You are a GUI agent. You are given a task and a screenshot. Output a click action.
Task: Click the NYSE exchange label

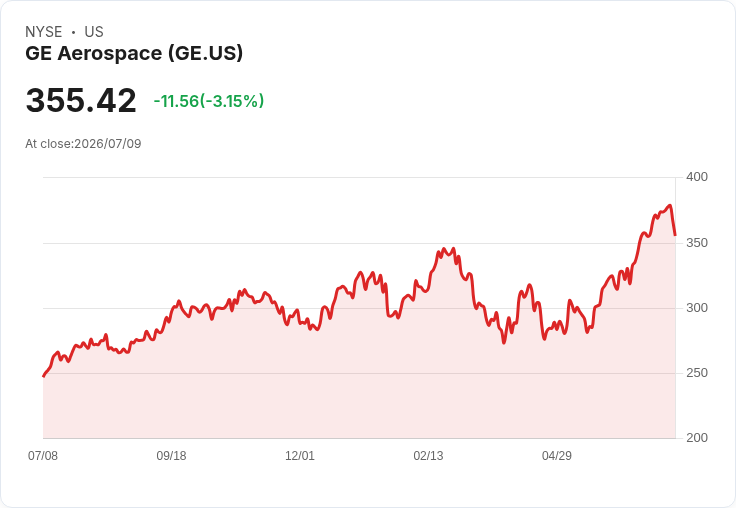click(x=44, y=32)
